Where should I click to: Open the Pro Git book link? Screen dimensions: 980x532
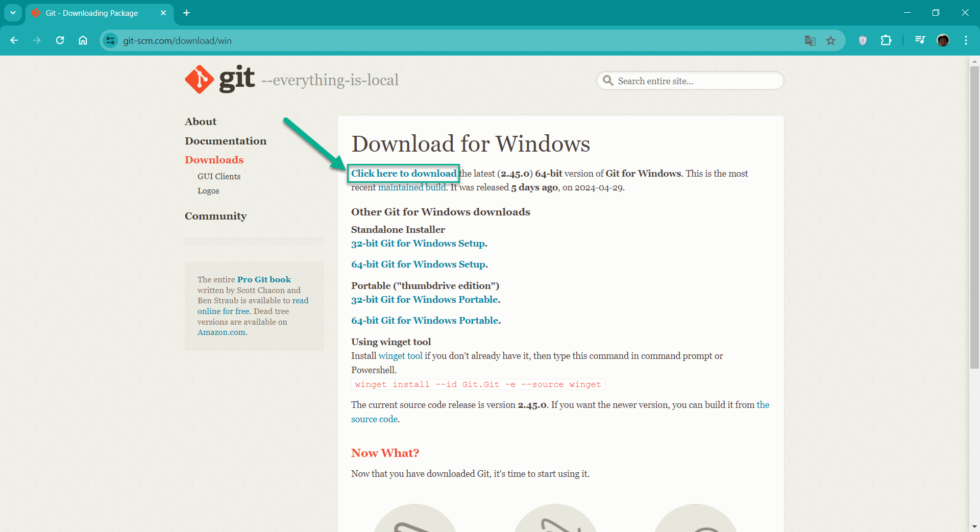[264, 279]
